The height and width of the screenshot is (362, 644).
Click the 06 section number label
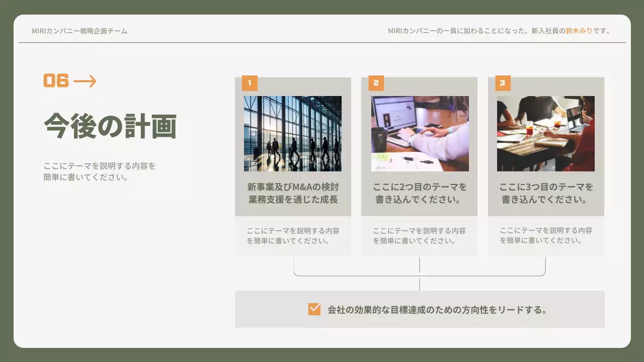coord(55,79)
